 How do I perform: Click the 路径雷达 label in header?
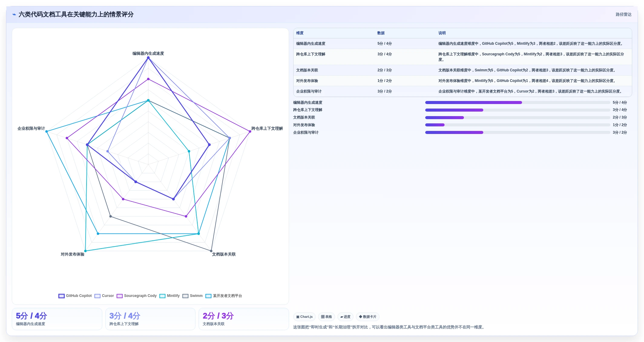tap(623, 15)
